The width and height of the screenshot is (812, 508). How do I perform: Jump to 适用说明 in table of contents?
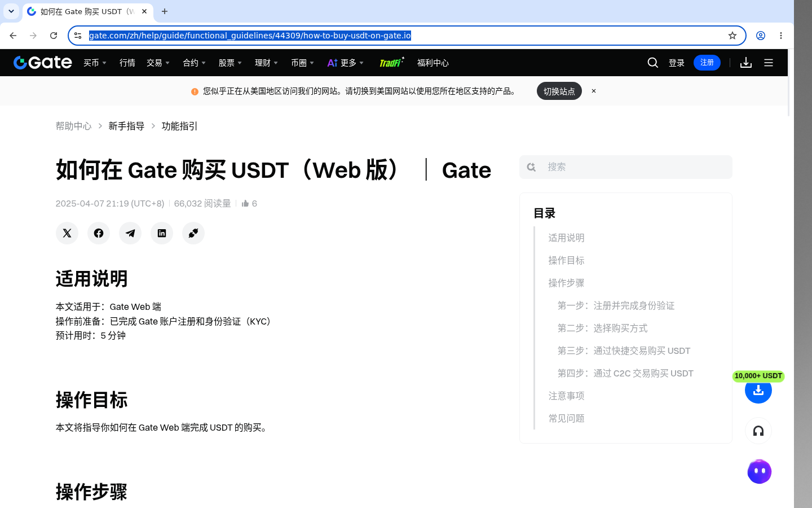[566, 238]
